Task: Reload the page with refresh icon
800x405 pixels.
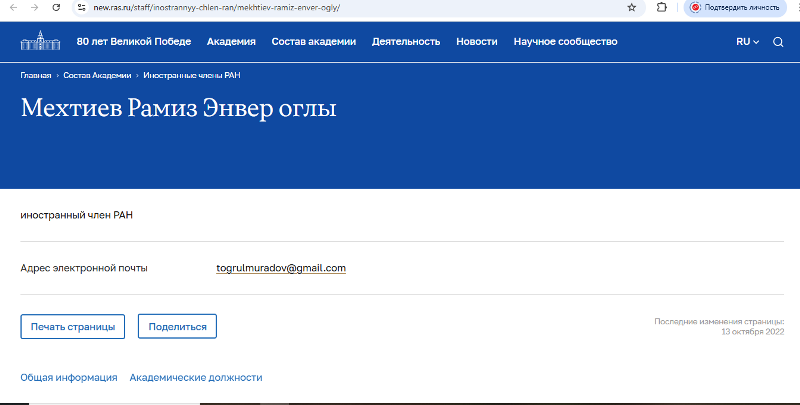Action: coord(56,7)
